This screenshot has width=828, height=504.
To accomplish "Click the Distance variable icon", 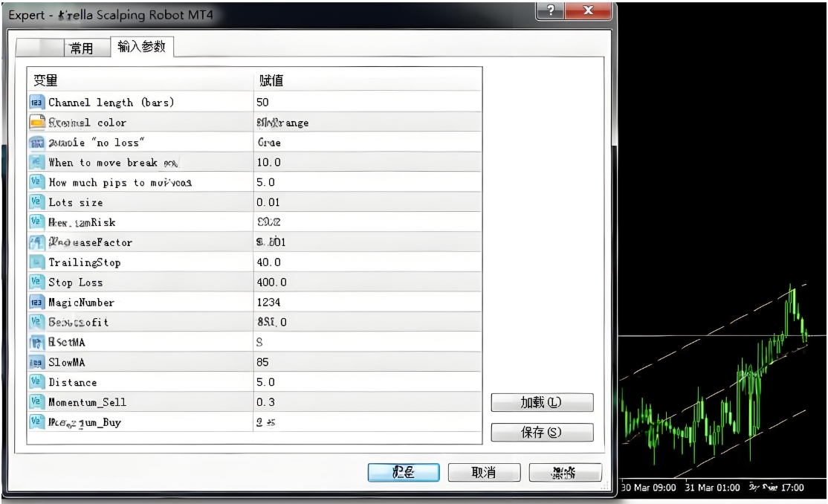I will [x=36, y=381].
